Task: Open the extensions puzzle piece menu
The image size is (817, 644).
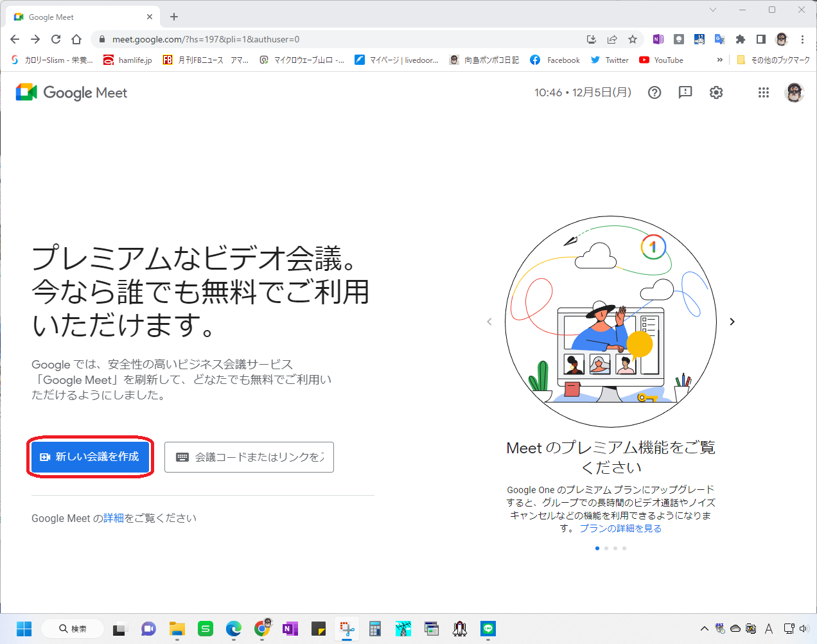Action: coord(741,39)
